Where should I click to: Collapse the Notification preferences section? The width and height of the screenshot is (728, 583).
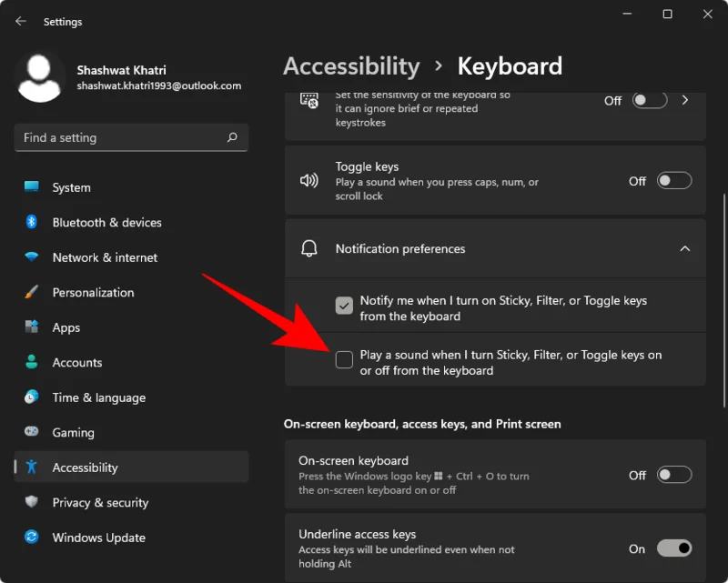[685, 248]
